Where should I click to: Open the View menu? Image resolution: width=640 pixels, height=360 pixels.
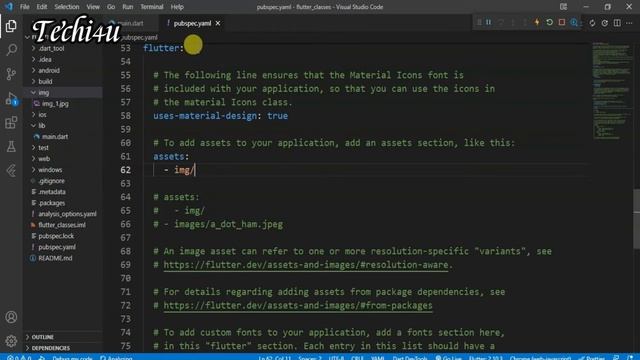(x=93, y=7)
